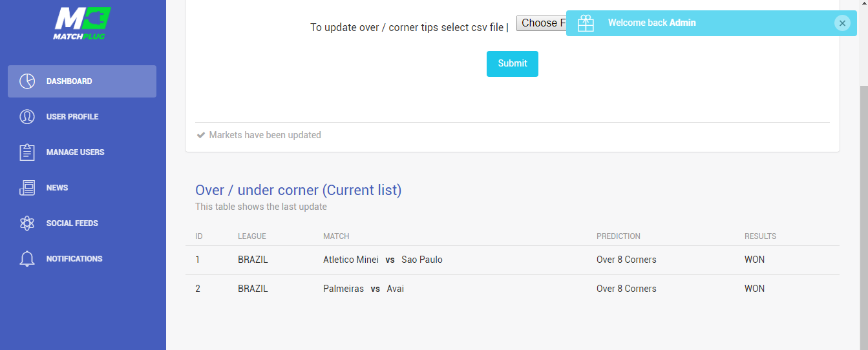Click the vertical page scrollbar

[863, 213]
